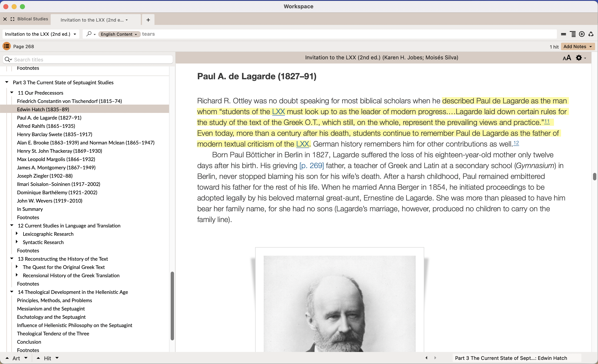Image resolution: width=598 pixels, height=364 pixels.
Task: Open the magnifier search mode dropdown
Action: pyautogui.click(x=91, y=34)
